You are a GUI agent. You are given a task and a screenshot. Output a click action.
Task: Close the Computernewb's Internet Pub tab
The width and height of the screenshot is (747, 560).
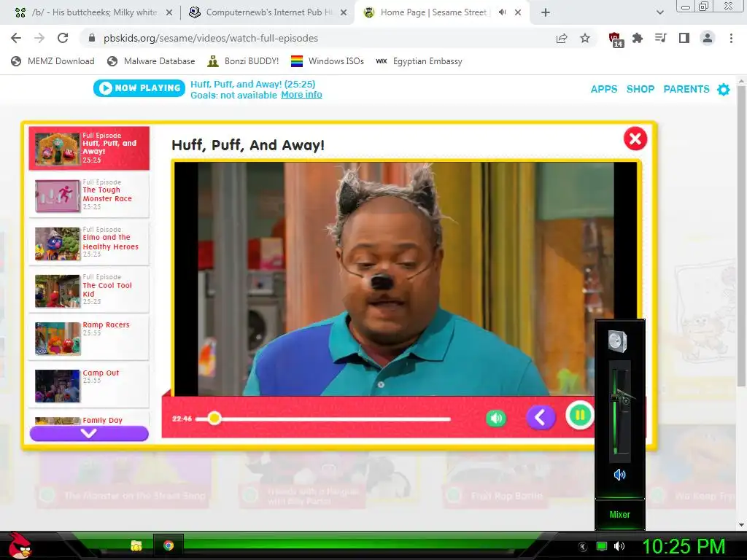pyautogui.click(x=344, y=13)
